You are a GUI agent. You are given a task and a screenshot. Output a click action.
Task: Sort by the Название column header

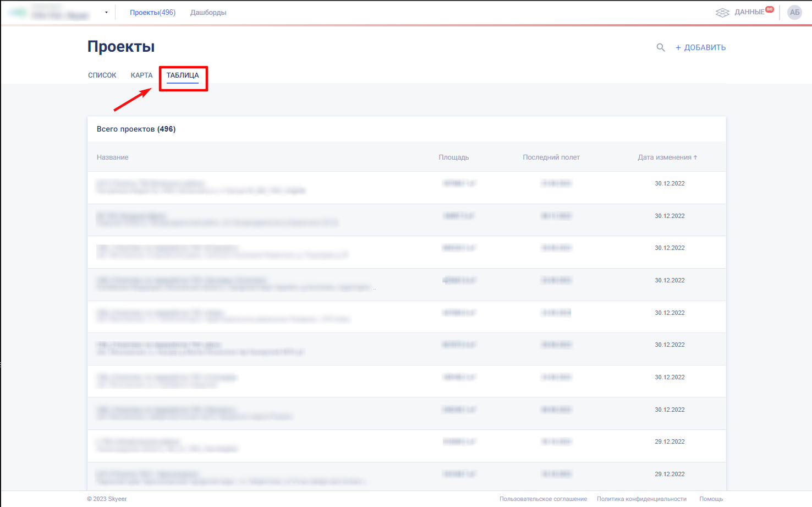coord(113,157)
